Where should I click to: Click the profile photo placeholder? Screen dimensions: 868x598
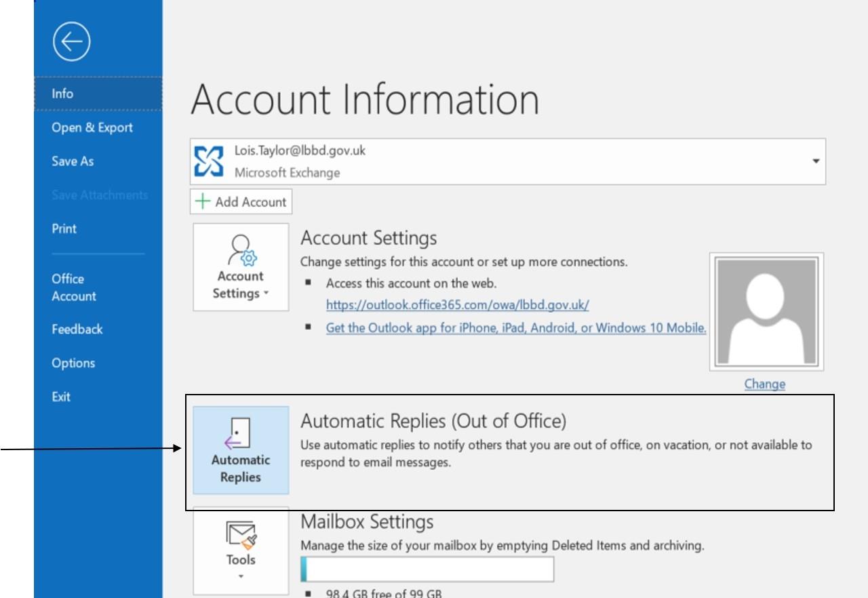(x=767, y=312)
